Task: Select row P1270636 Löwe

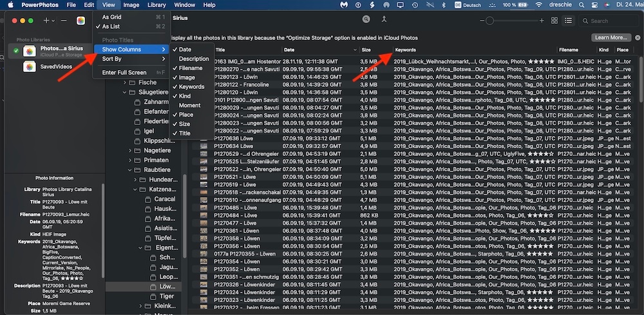Action: pos(415,138)
